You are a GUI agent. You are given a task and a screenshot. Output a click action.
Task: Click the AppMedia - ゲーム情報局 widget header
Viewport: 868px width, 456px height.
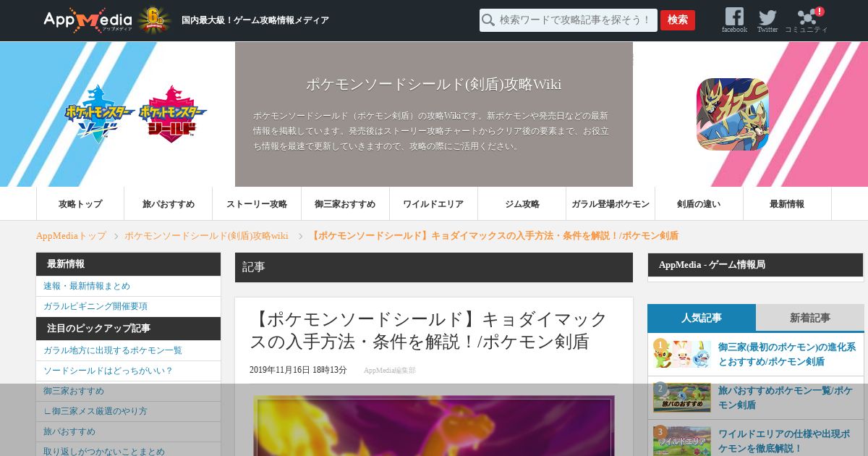755,265
